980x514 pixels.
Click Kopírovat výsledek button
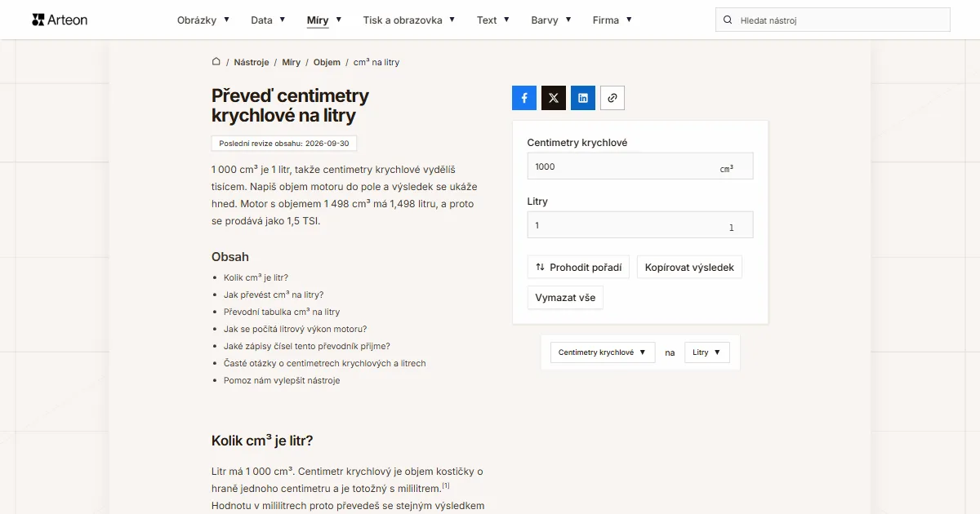(x=689, y=267)
